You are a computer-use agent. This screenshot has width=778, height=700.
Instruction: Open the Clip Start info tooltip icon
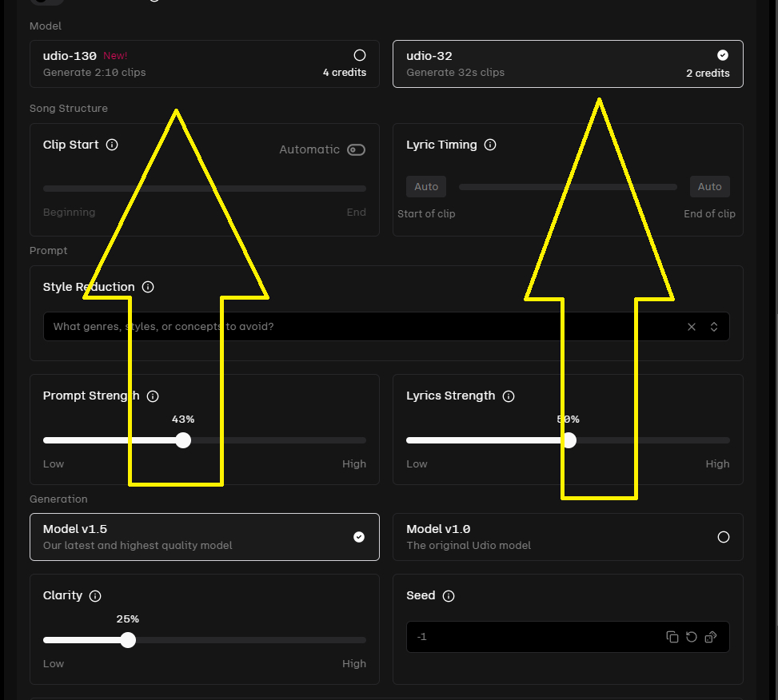point(112,145)
